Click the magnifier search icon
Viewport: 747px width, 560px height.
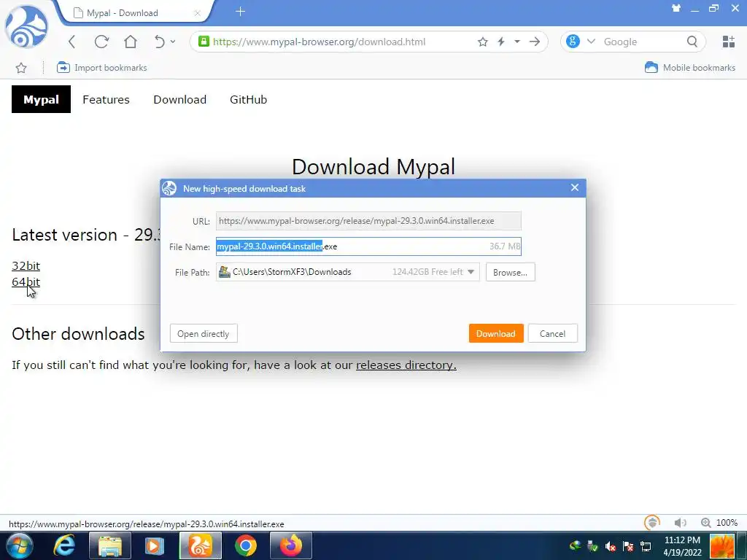coord(692,42)
